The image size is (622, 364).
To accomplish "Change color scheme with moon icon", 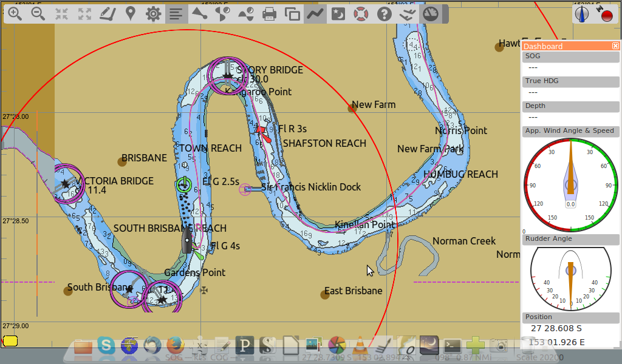I will pos(338,13).
